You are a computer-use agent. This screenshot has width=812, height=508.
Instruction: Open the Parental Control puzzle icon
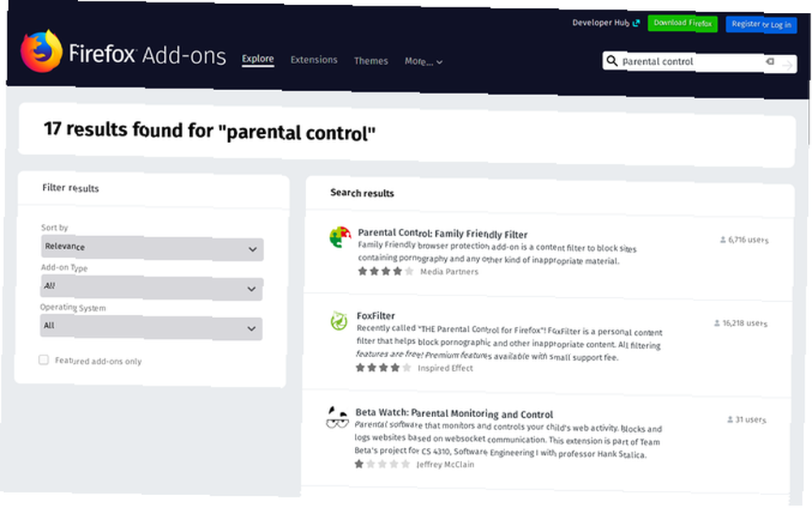[339, 238]
